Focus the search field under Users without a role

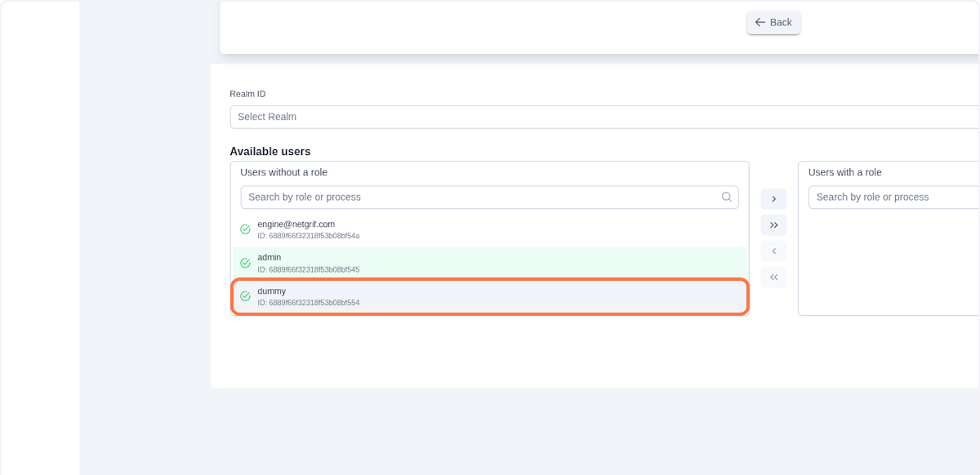coord(482,197)
